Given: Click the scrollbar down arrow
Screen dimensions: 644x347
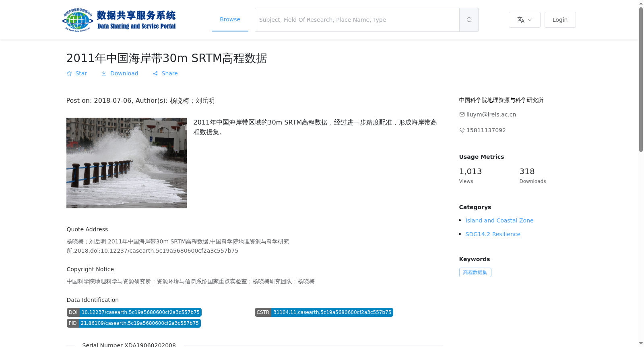Looking at the screenshot, I should click(x=641, y=343).
